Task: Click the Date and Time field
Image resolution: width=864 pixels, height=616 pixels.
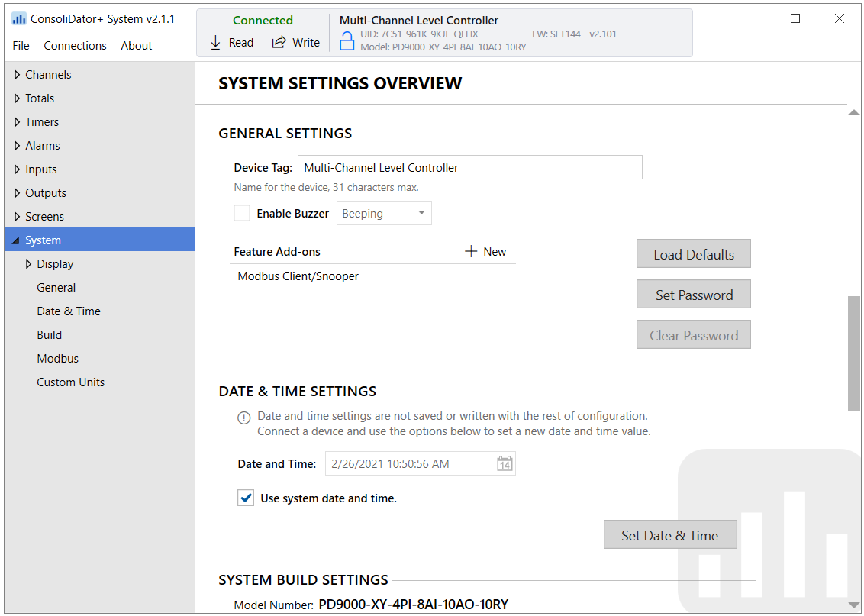Action: [x=420, y=463]
